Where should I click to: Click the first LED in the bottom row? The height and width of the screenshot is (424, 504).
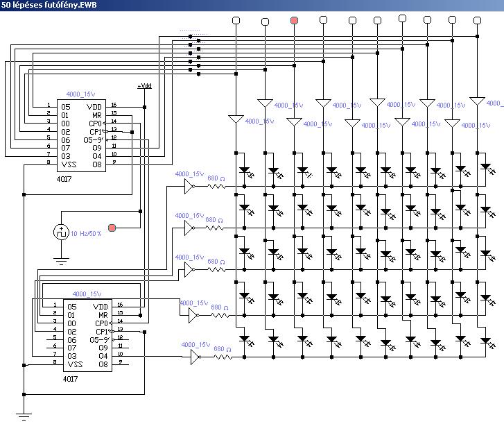tap(245, 340)
